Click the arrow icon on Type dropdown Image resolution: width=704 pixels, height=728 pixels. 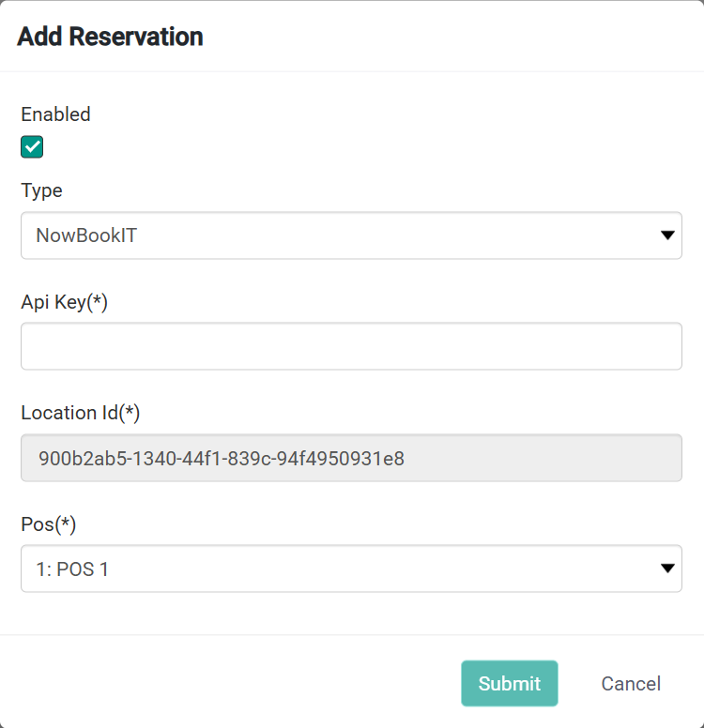(667, 235)
